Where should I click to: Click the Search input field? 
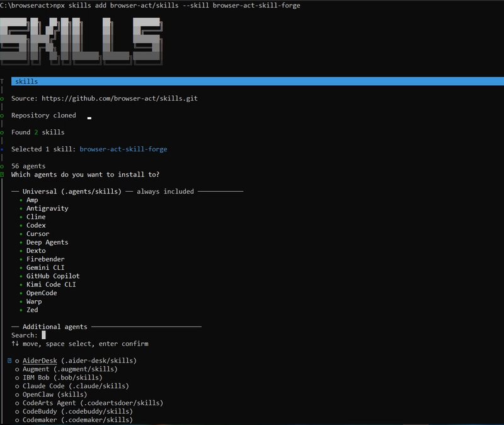pos(43,335)
